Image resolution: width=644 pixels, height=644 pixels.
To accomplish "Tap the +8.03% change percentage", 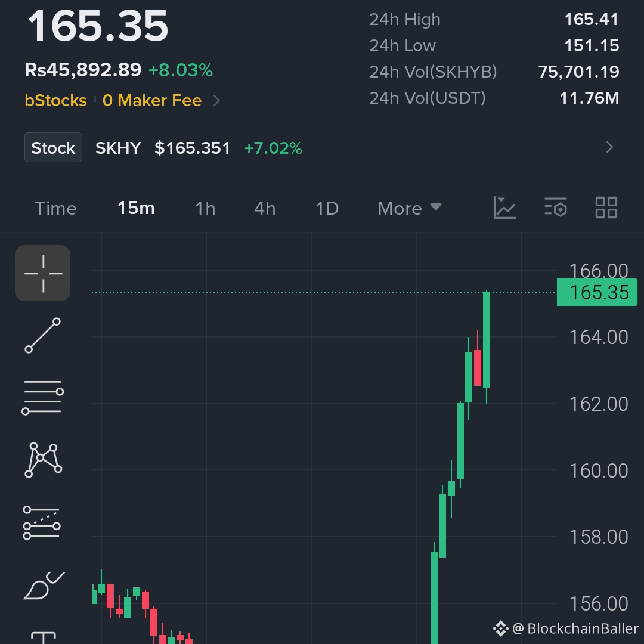I will [x=181, y=70].
